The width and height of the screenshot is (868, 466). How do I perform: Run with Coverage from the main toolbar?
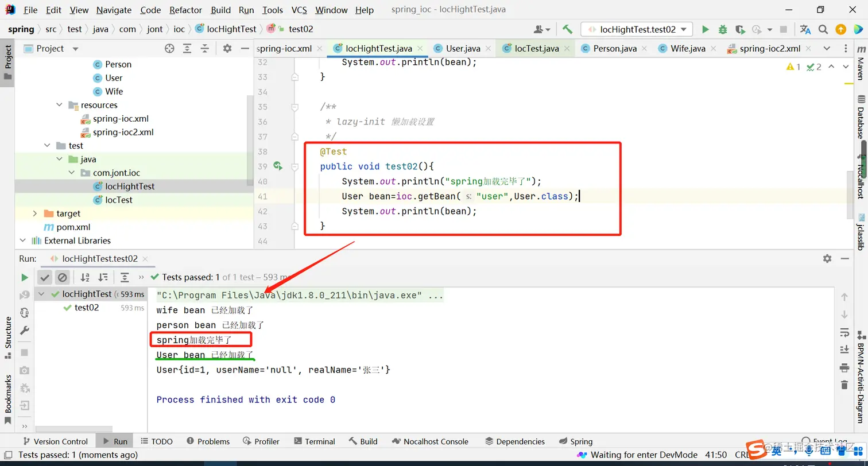click(x=740, y=29)
